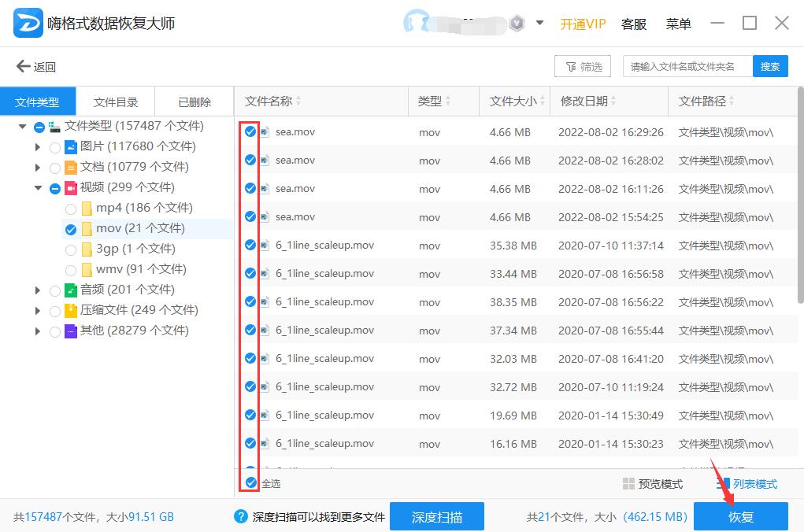Open the account dropdown arrow

539,23
